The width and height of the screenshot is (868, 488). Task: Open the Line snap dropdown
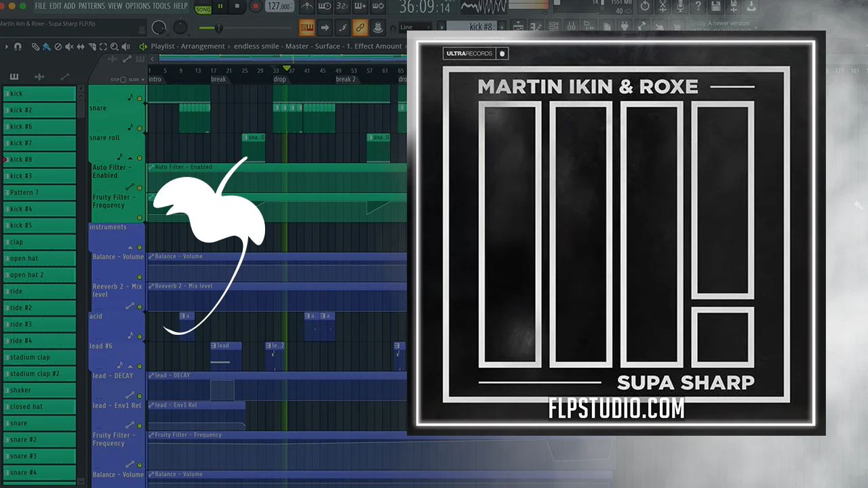click(x=415, y=28)
